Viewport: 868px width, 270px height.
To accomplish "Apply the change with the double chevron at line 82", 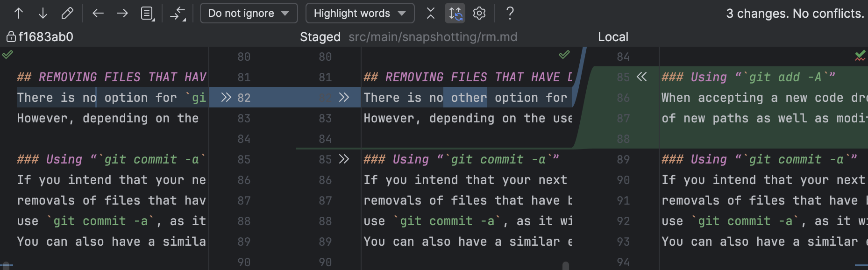I will tap(226, 98).
